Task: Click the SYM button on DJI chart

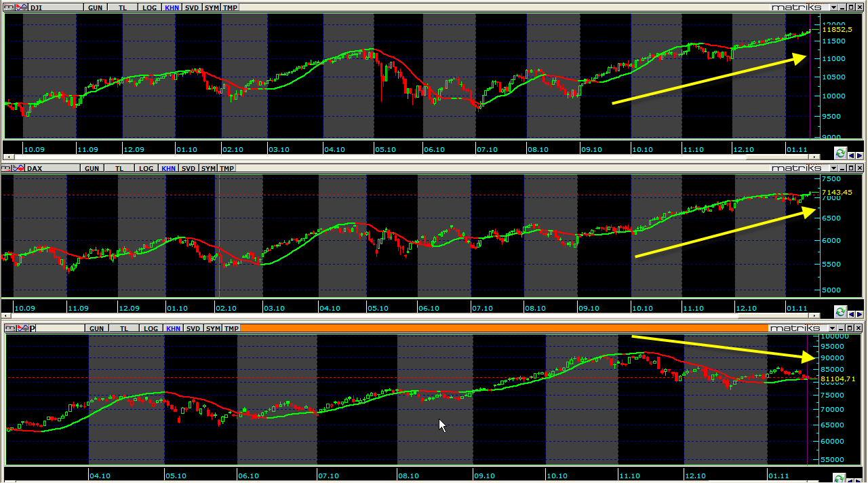Action: click(212, 7)
